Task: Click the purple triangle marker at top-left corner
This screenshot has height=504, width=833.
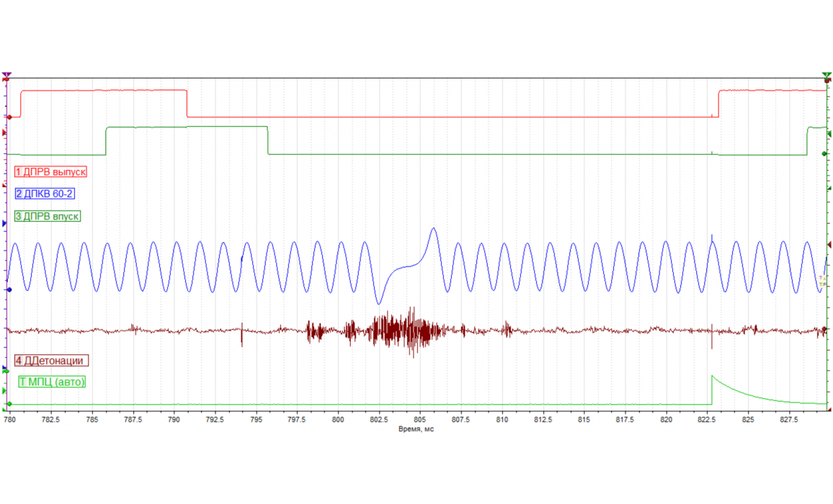Action: 6,75
